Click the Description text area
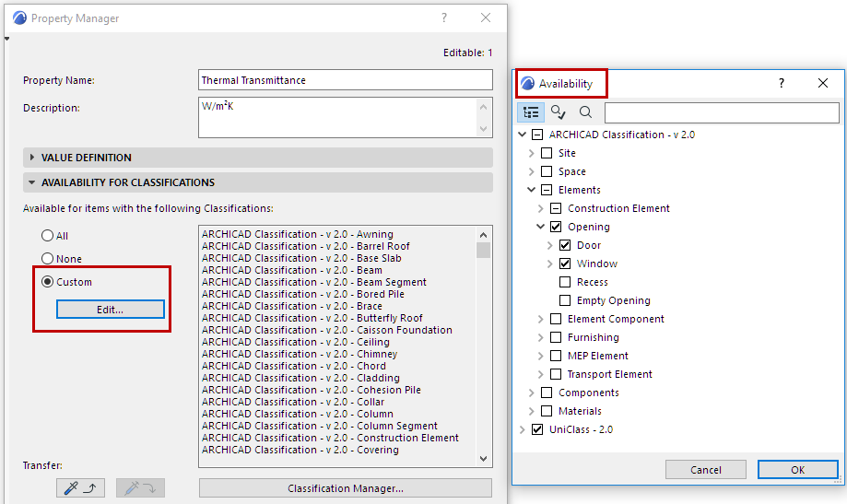Image resolution: width=847 pixels, height=504 pixels. coord(337,117)
